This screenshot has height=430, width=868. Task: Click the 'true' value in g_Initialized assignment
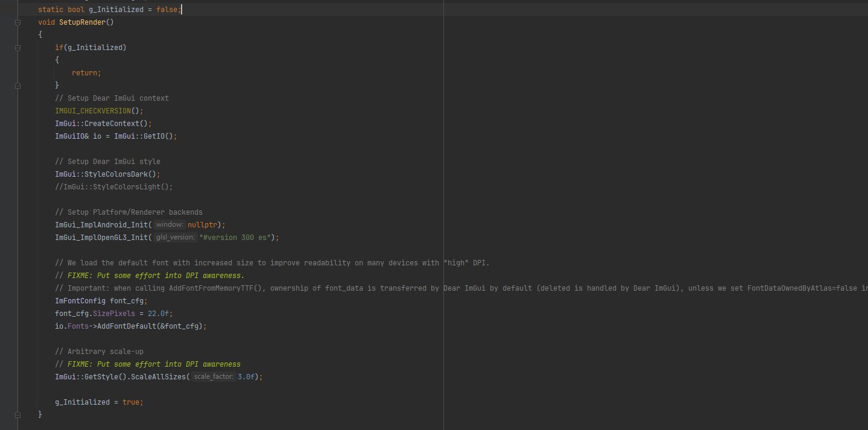(x=131, y=402)
